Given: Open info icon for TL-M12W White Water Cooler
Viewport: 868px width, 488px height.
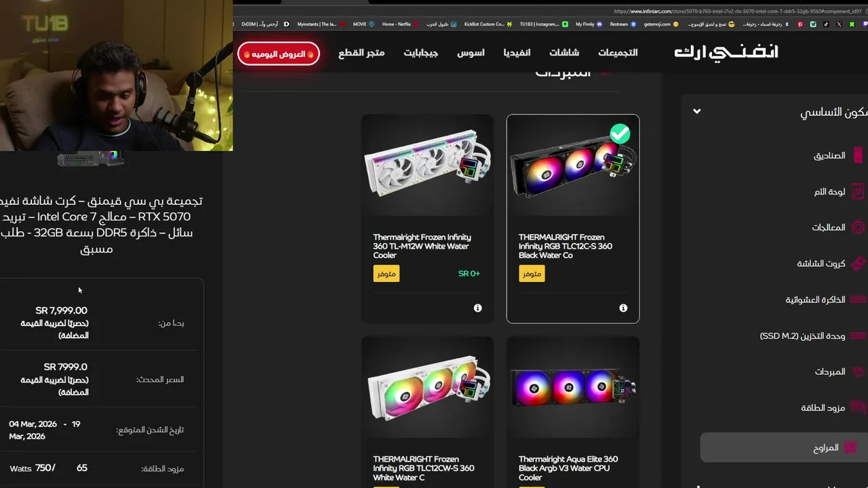Looking at the screenshot, I should 477,308.
